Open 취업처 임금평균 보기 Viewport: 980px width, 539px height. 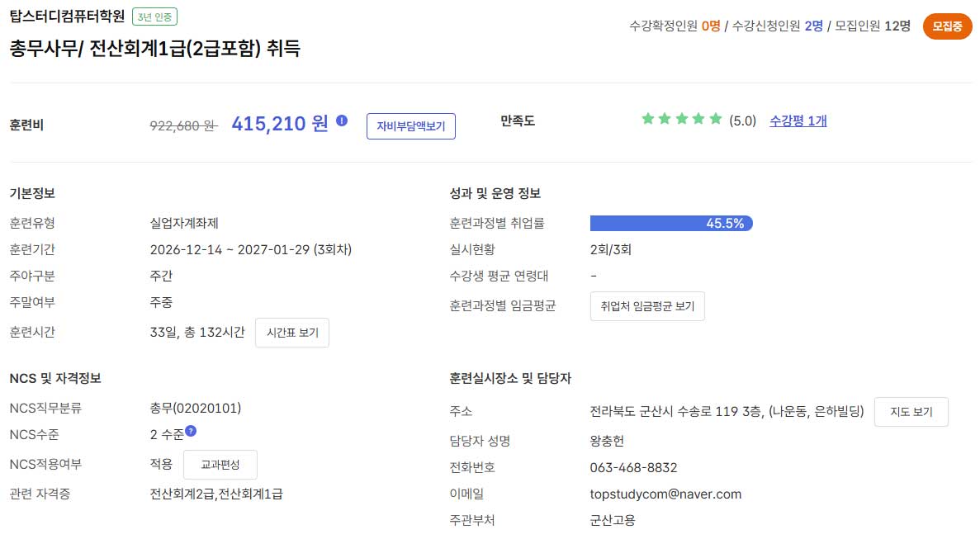pyautogui.click(x=647, y=306)
